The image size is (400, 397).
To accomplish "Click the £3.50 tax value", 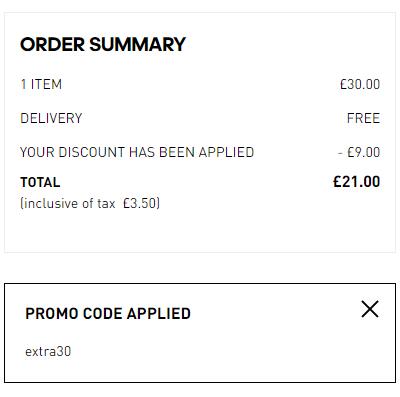I will click(x=139, y=203).
